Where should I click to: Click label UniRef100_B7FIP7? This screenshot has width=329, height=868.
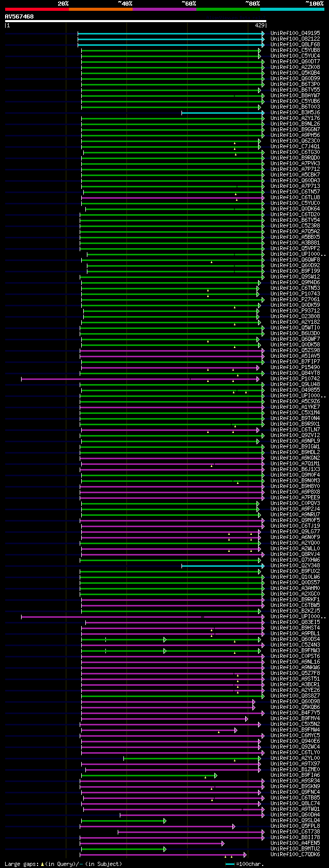(x=295, y=361)
